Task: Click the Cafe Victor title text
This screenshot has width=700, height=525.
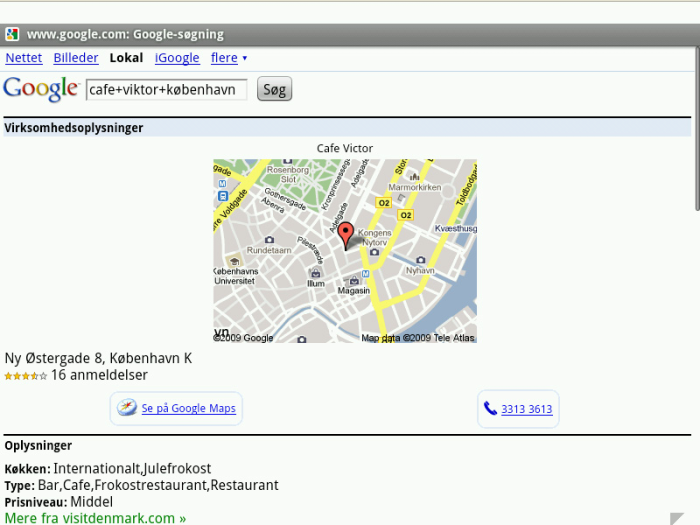Action: point(345,148)
